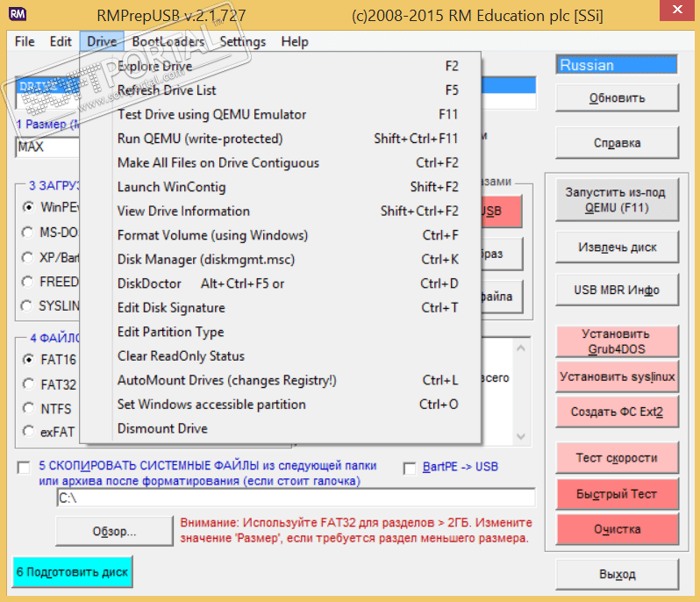This screenshot has height=602, width=700.
Task: Close the RMPrepUSB window
Action: [x=677, y=10]
